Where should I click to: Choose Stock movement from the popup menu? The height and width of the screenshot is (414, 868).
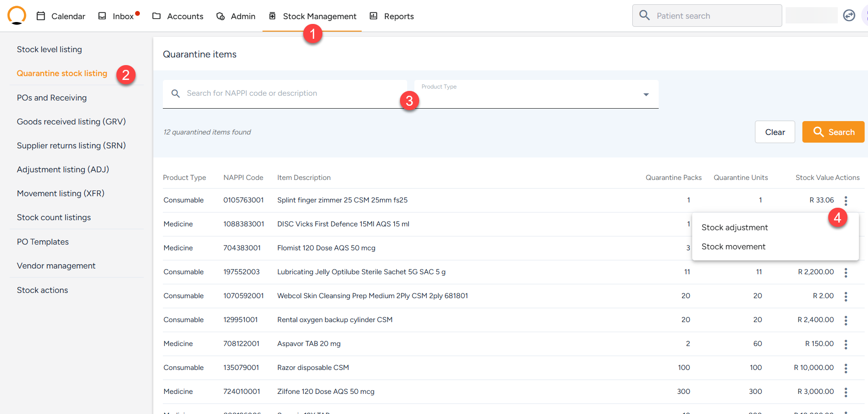(733, 246)
